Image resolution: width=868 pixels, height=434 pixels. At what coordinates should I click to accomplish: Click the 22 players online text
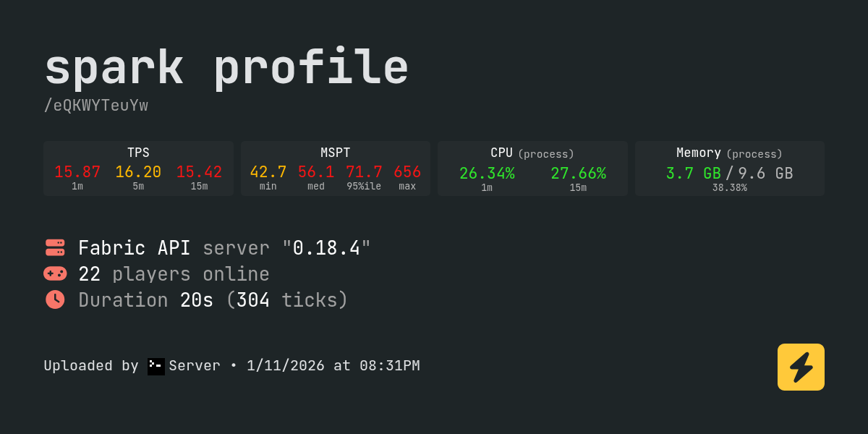click(174, 274)
